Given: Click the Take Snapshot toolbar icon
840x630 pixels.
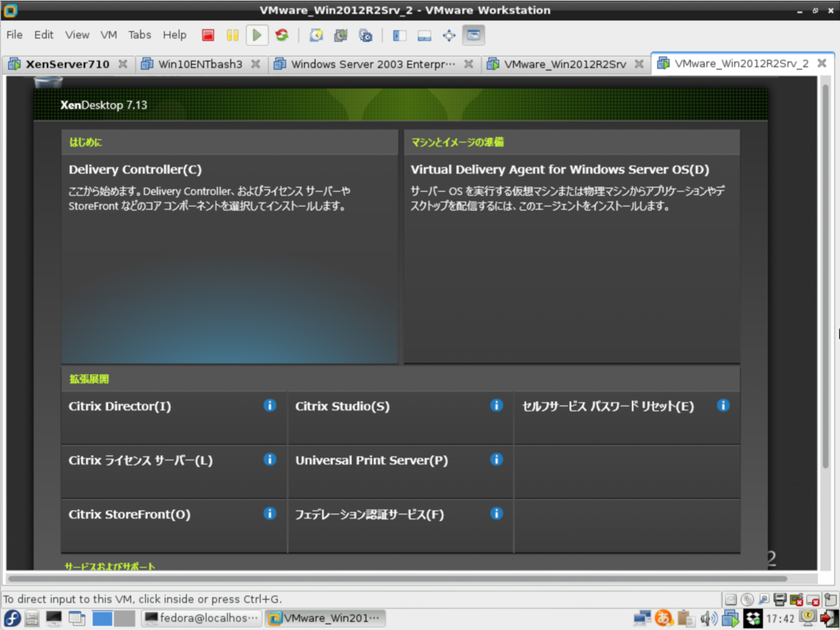Looking at the screenshot, I should coord(316,35).
